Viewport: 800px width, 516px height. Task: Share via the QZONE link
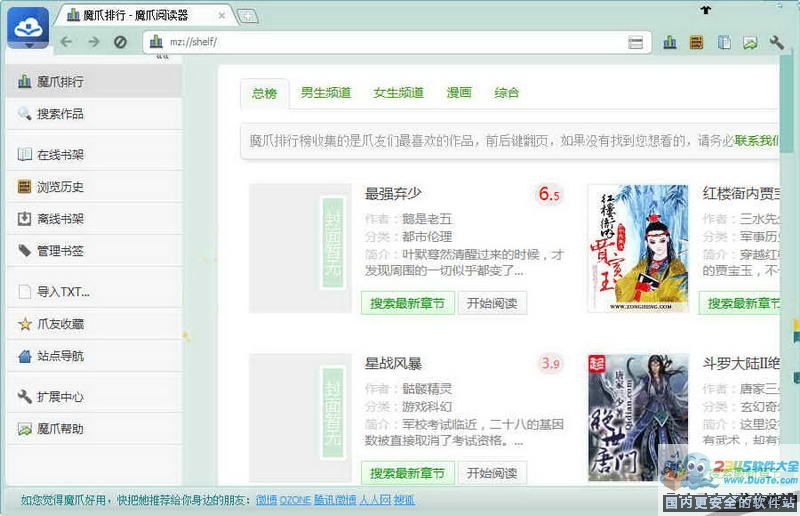(295, 500)
